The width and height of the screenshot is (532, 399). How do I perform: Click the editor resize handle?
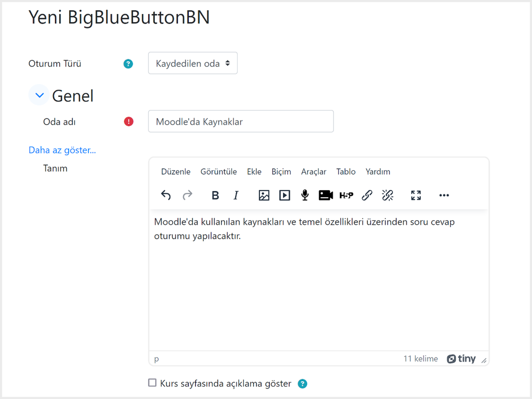point(484,360)
